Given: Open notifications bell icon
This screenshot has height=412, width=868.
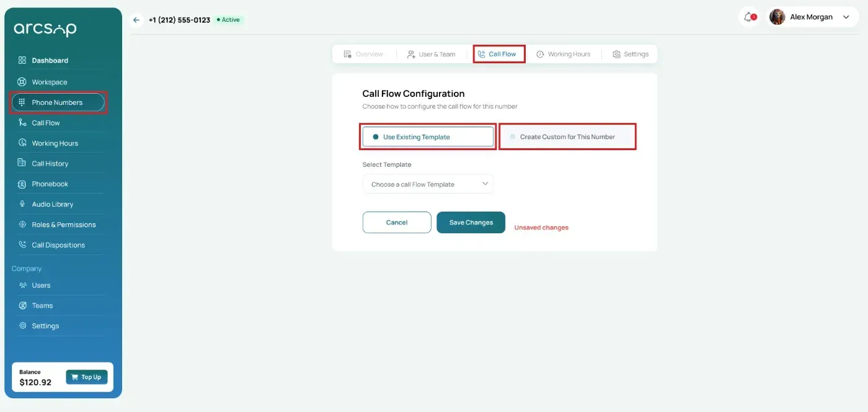Looking at the screenshot, I should (x=750, y=17).
